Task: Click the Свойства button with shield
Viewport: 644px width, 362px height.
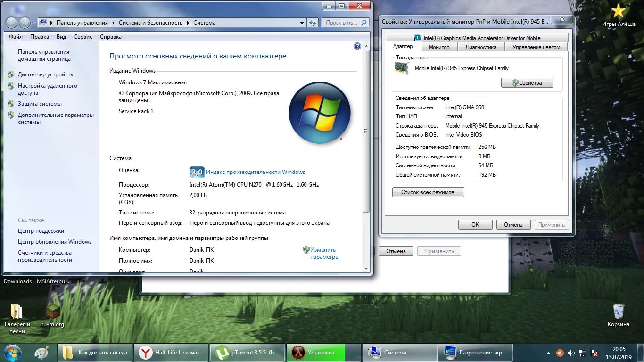Action: click(x=527, y=83)
